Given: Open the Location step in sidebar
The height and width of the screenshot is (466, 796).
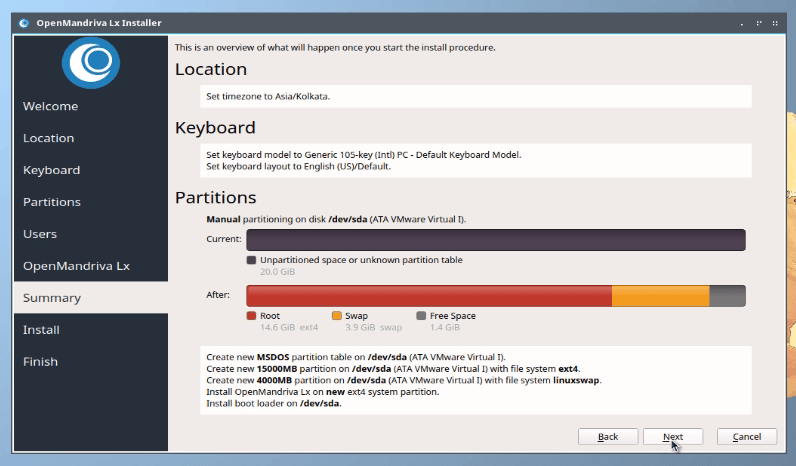Looking at the screenshot, I should (x=48, y=138).
